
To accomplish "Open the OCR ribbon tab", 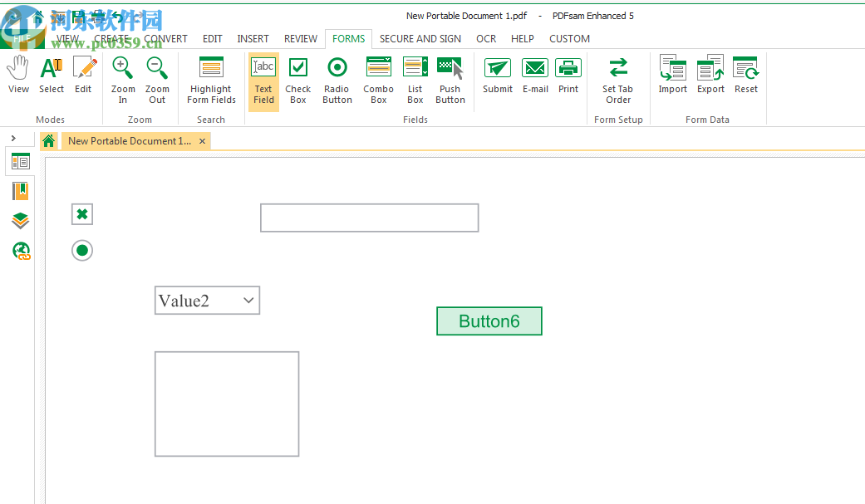I will pyautogui.click(x=486, y=38).
